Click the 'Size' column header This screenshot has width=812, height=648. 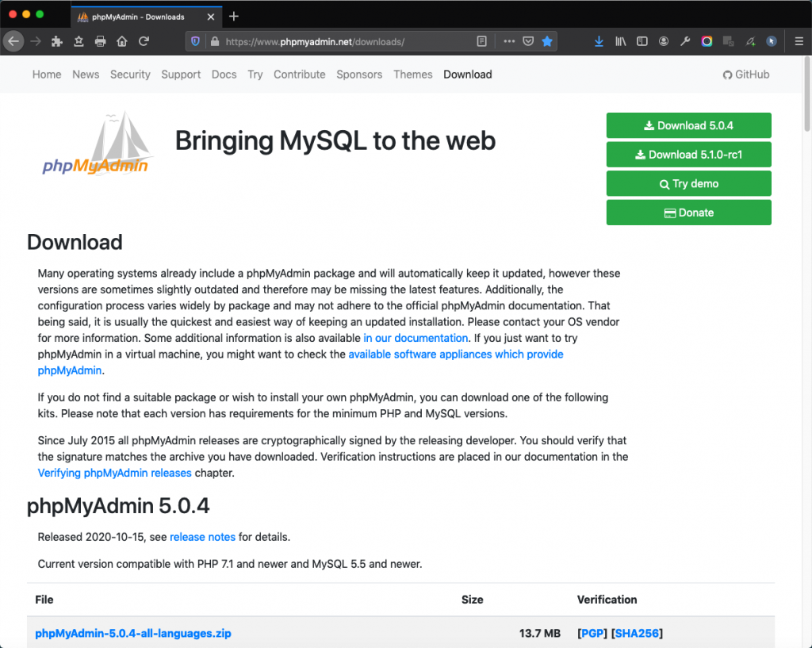pos(473,600)
